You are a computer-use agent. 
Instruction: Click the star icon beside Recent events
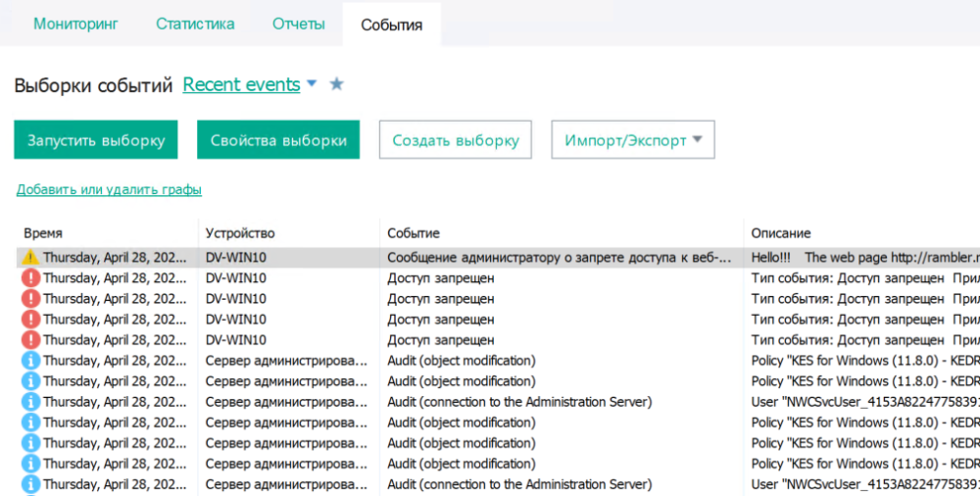(x=336, y=84)
